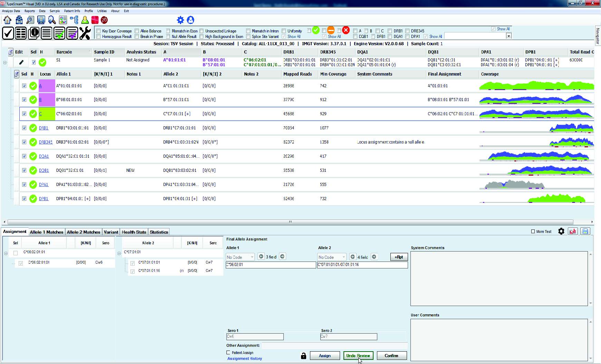The image size is (601, 364).
Task: Click the blue user profile icon
Action: tap(191, 20)
